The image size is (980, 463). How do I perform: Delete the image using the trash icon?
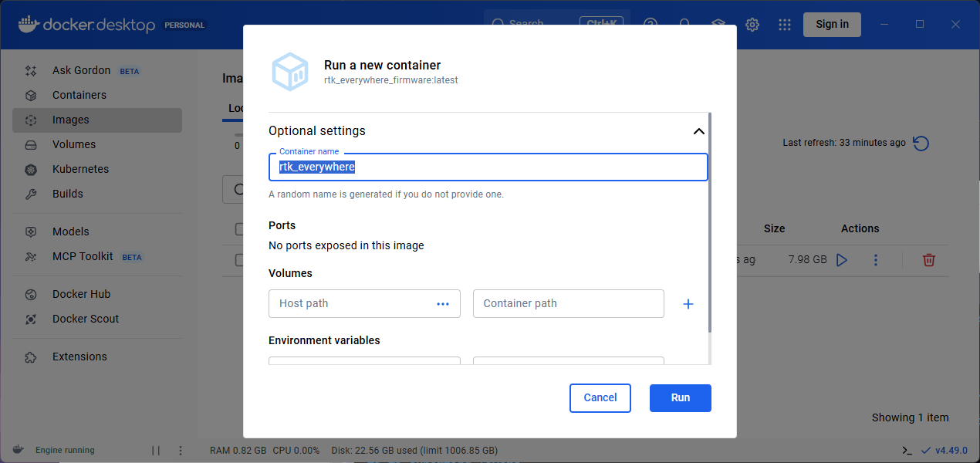pyautogui.click(x=928, y=260)
